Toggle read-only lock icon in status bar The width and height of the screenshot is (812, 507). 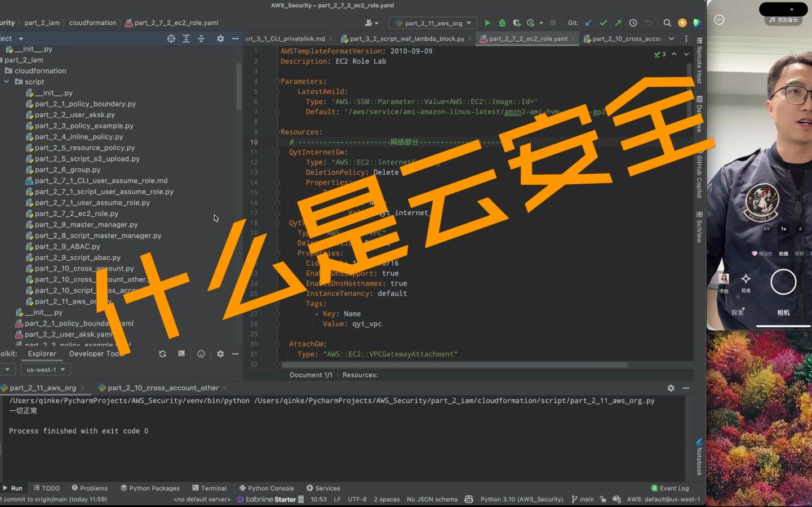click(603, 499)
